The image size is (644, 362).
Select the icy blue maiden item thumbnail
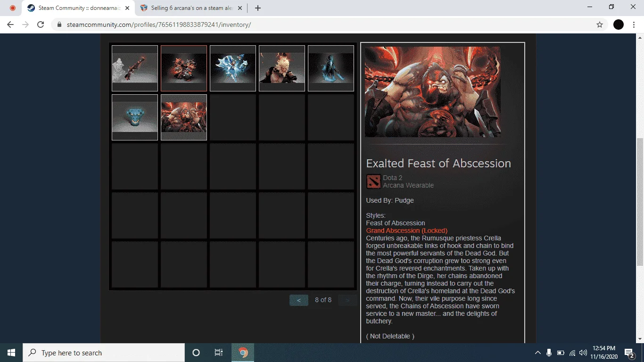(233, 68)
